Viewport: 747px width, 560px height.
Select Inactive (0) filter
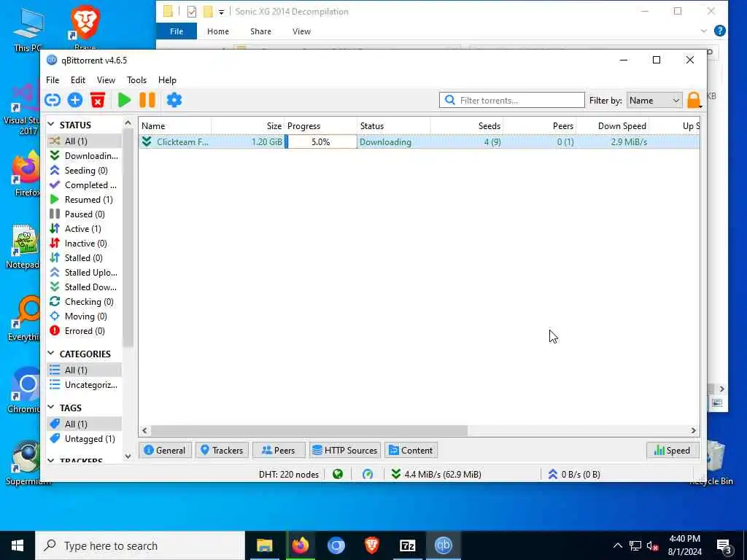pos(85,244)
